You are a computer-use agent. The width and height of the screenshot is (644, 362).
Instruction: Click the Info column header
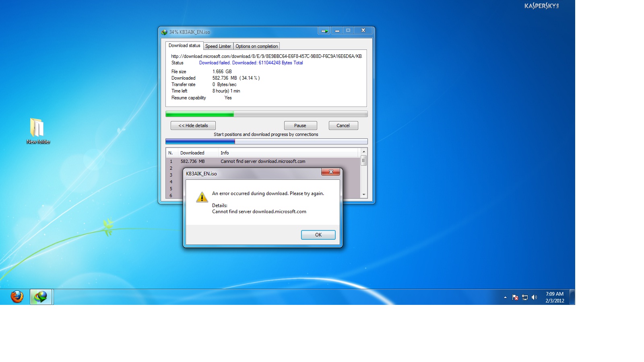click(288, 153)
